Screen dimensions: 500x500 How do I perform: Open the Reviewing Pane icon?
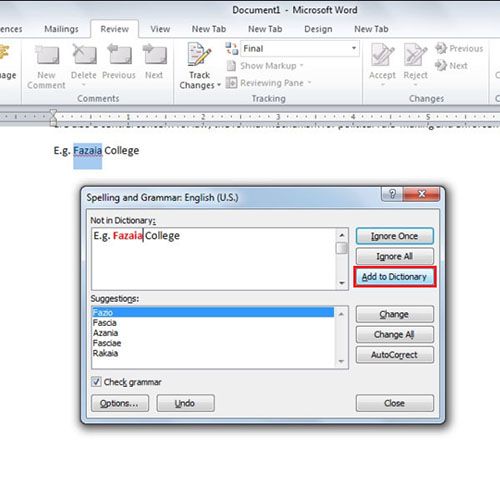point(231,82)
